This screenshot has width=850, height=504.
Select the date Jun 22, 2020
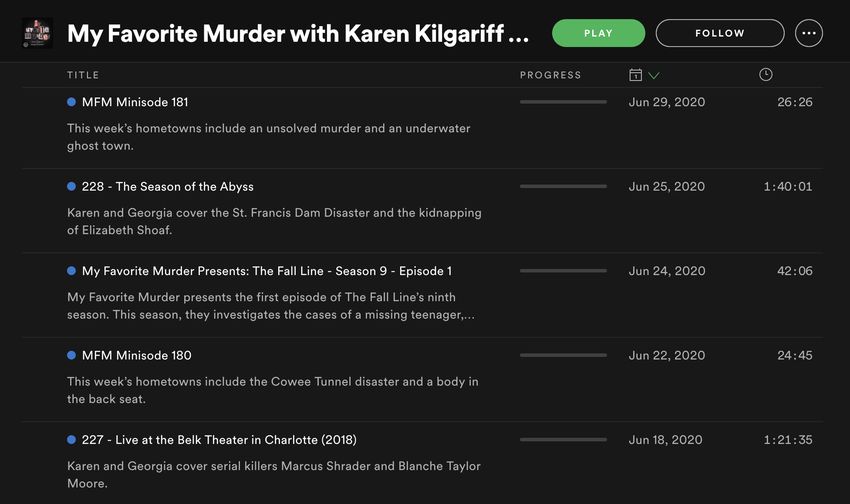667,356
